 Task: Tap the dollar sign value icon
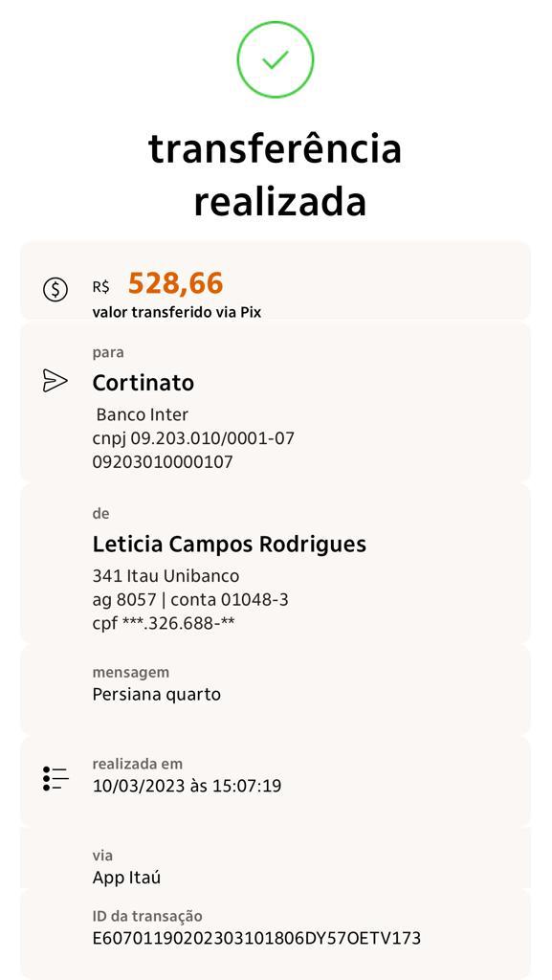tap(55, 289)
